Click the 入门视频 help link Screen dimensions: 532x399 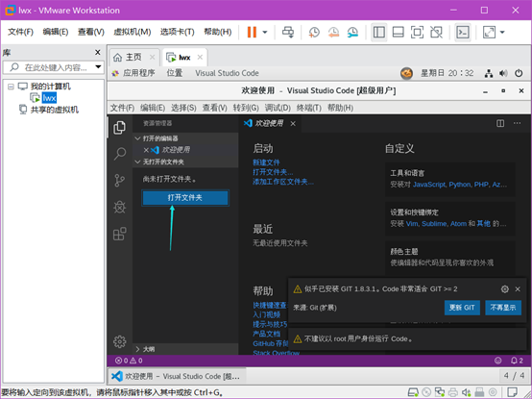click(x=266, y=314)
